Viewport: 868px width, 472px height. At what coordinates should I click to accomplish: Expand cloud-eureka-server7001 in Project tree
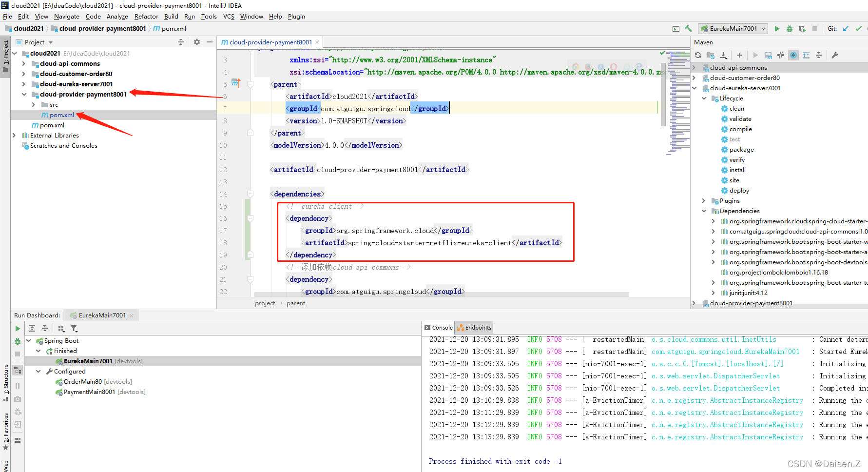click(23, 84)
